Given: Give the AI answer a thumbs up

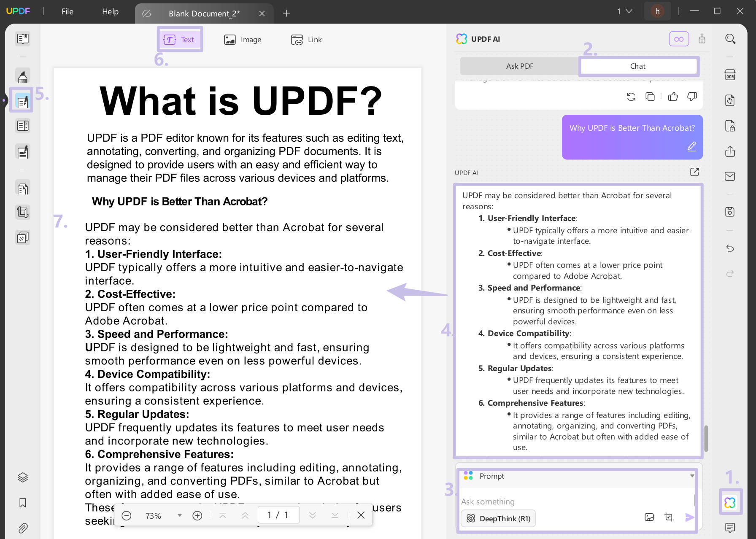Looking at the screenshot, I should [672, 97].
